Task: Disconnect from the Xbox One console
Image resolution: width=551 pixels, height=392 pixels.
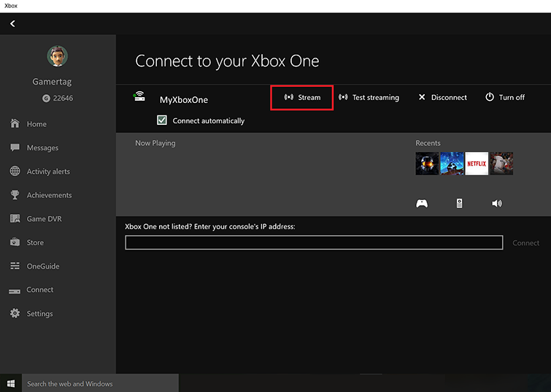Action: [x=442, y=98]
